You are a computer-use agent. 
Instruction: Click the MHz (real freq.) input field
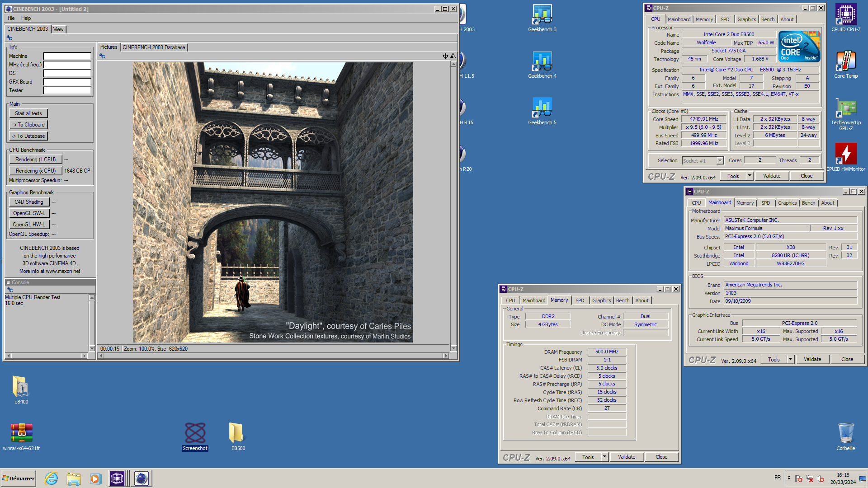click(x=67, y=65)
